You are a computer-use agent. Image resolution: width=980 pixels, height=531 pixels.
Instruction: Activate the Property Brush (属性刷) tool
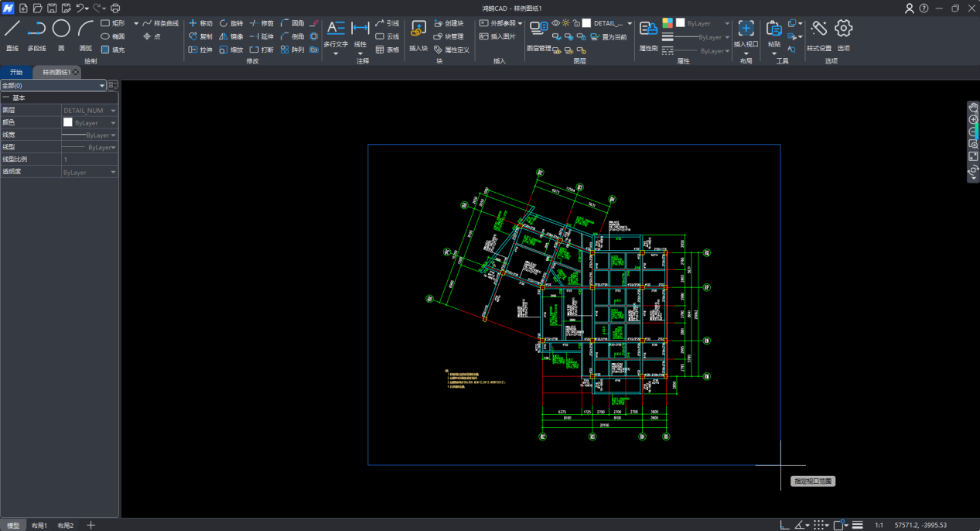point(647,30)
